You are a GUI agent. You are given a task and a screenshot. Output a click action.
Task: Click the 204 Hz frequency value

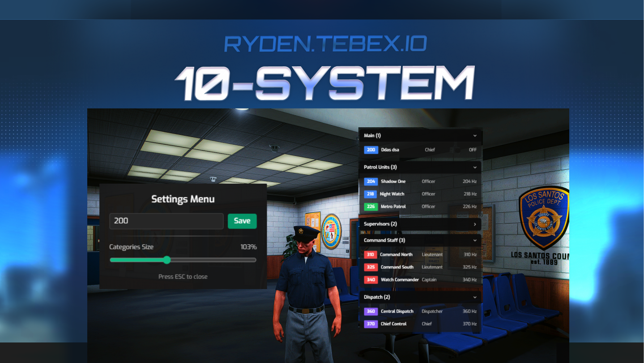coord(469,181)
